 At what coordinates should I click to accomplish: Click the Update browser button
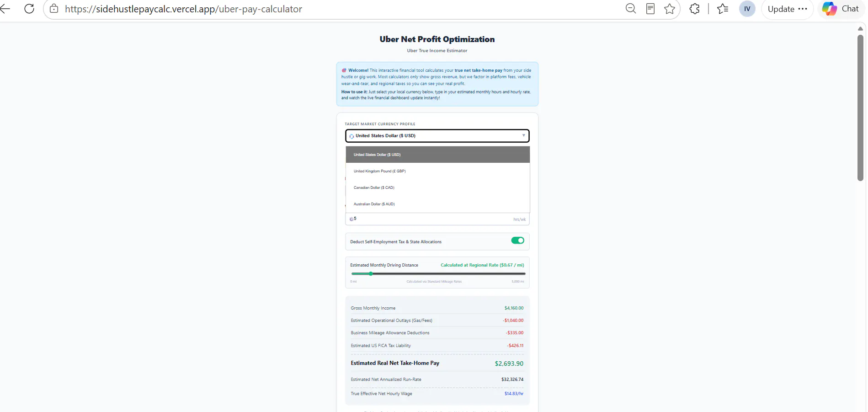coord(787,9)
